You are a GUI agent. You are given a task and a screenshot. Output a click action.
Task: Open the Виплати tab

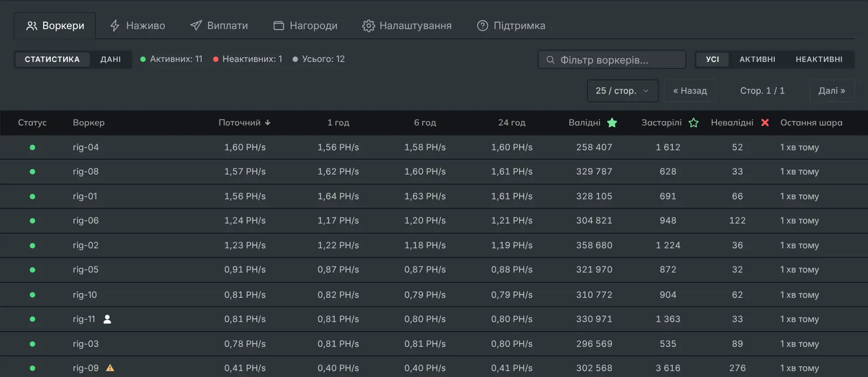pos(219,26)
